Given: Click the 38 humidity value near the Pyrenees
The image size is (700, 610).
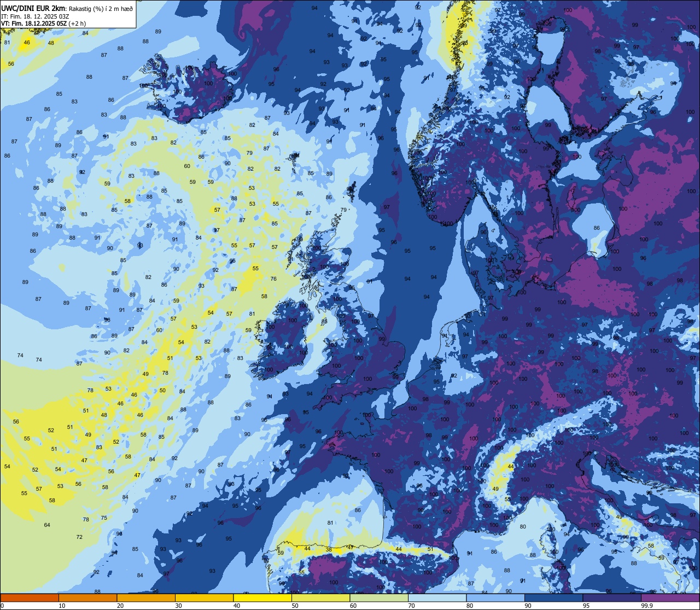Looking at the screenshot, I should pos(329,550).
